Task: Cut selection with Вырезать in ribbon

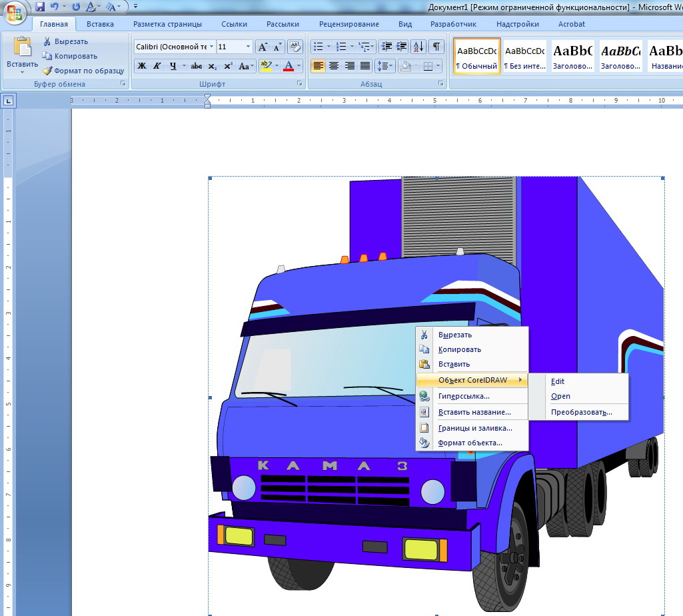Action: coord(66,41)
